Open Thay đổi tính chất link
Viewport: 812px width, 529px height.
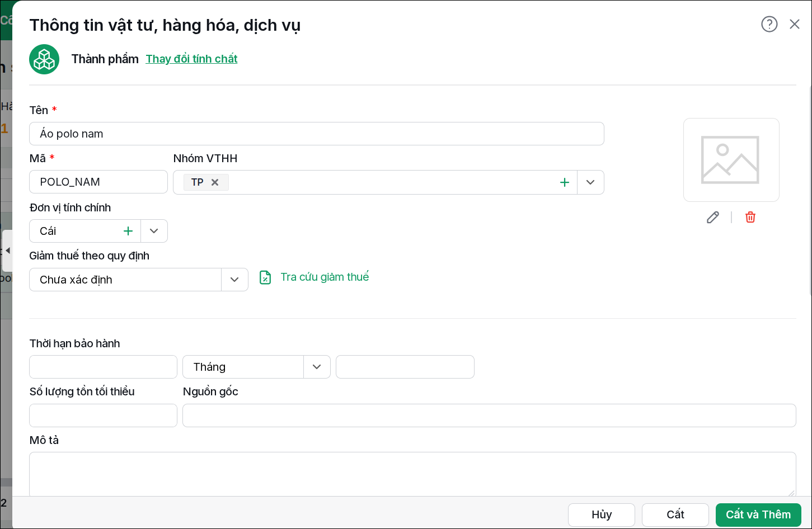[191, 59]
